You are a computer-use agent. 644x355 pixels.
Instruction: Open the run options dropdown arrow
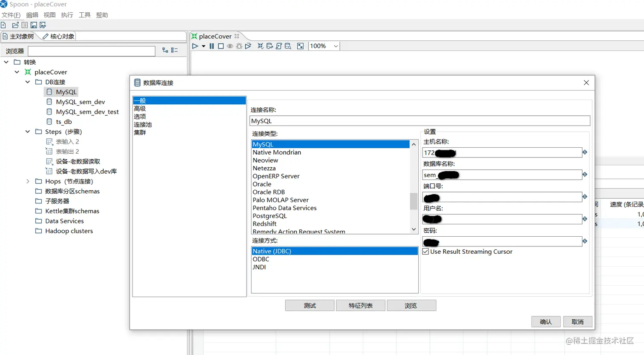(204, 46)
